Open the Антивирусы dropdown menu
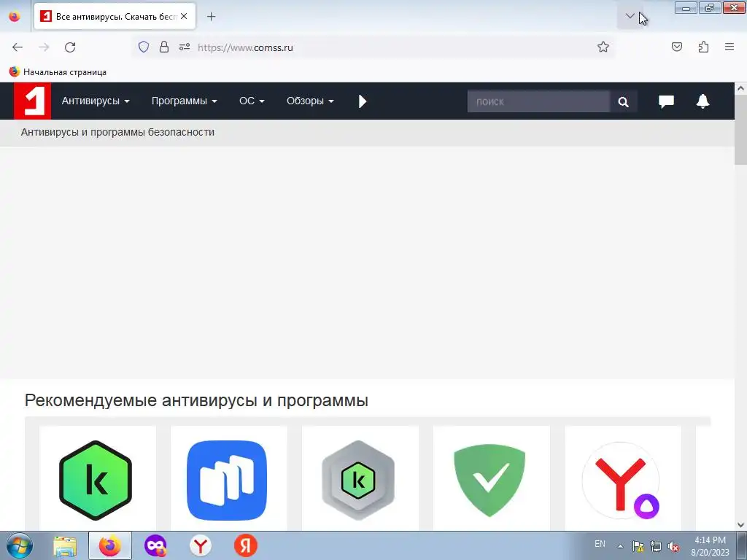This screenshot has width=747, height=560. pyautogui.click(x=96, y=101)
